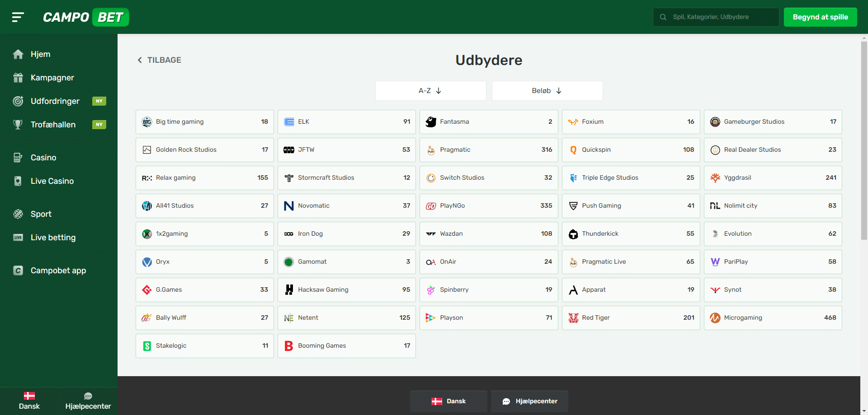
Task: Click the Casino slot machine icon
Action: click(x=18, y=158)
